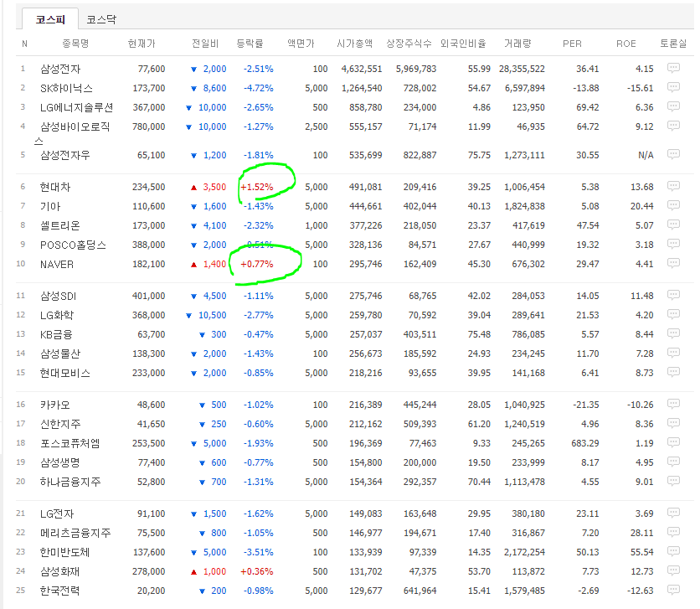Open discussion room icon for LG화학
Screen dimensions: 700x609
pos(673,314)
